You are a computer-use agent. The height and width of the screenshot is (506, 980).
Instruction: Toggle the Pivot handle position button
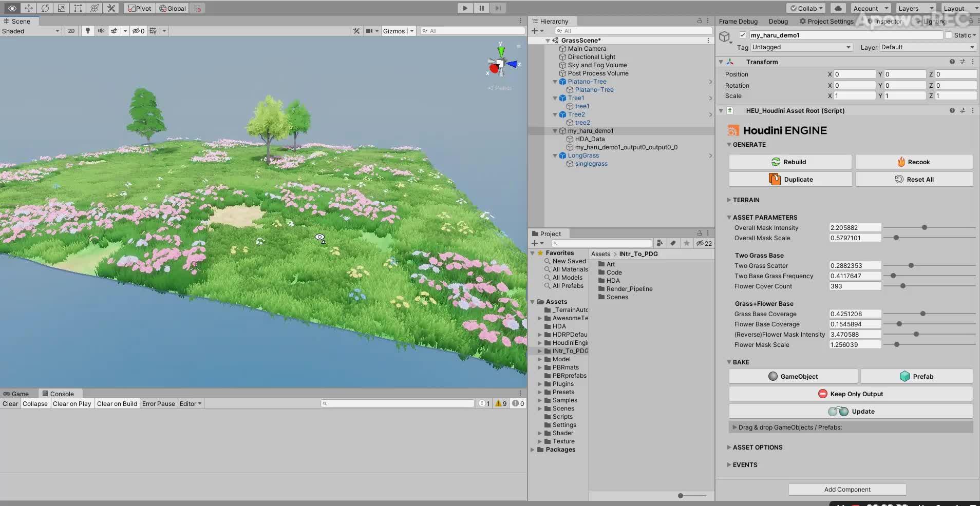point(139,8)
